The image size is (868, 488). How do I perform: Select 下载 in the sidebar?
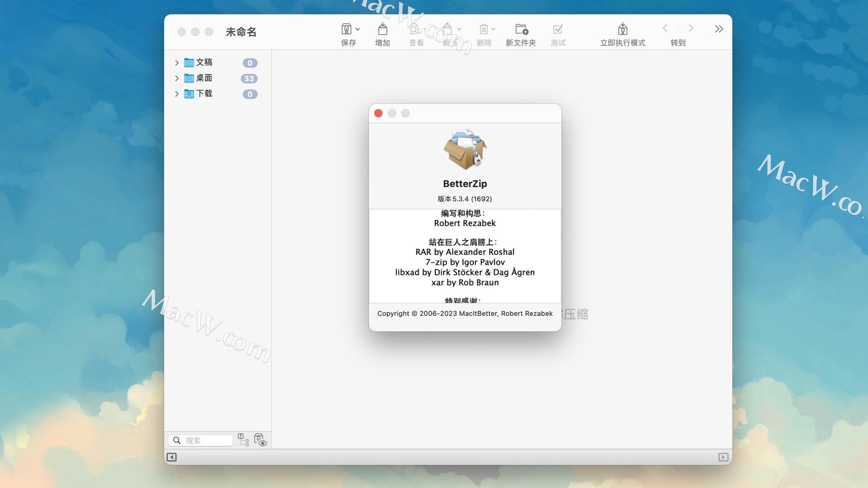tap(204, 94)
